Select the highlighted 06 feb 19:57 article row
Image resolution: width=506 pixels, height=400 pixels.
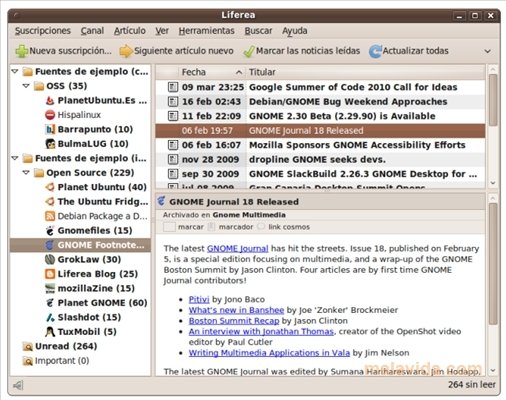320,131
